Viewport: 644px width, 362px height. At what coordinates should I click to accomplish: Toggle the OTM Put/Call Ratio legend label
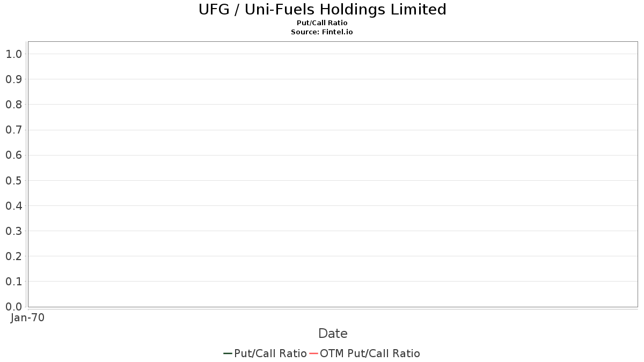pyautogui.click(x=370, y=353)
